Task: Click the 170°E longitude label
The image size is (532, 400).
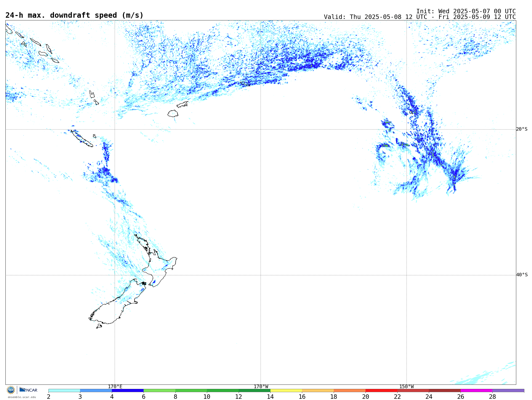Action: click(x=115, y=387)
